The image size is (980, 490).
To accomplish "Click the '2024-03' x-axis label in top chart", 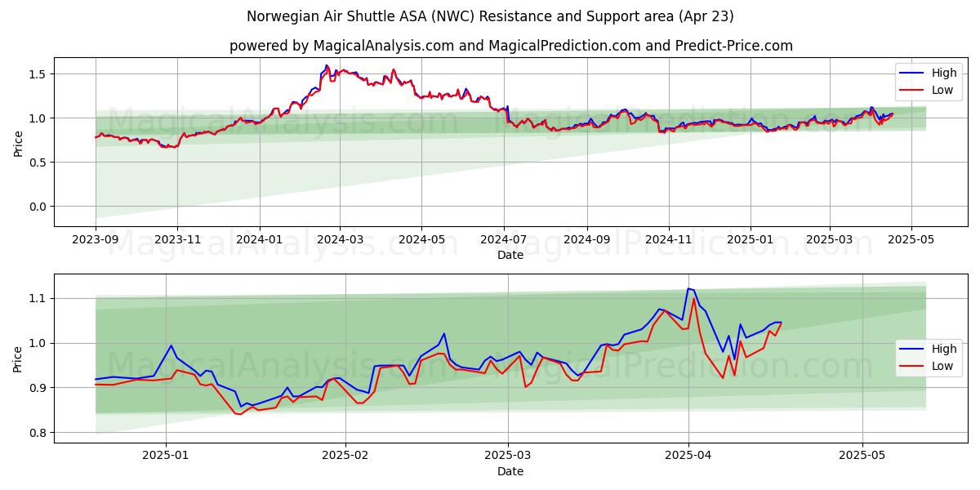I will coord(340,240).
